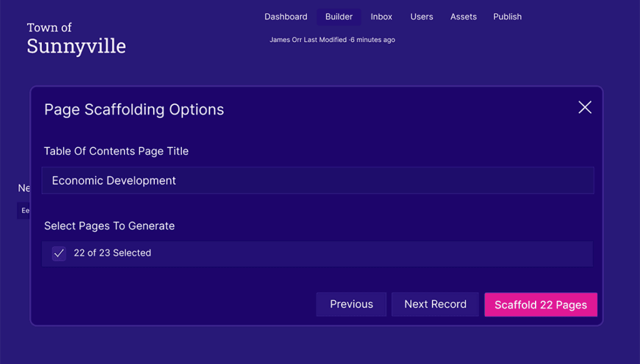Click the Previous button
Screen dimensions: 640x364
(351, 305)
